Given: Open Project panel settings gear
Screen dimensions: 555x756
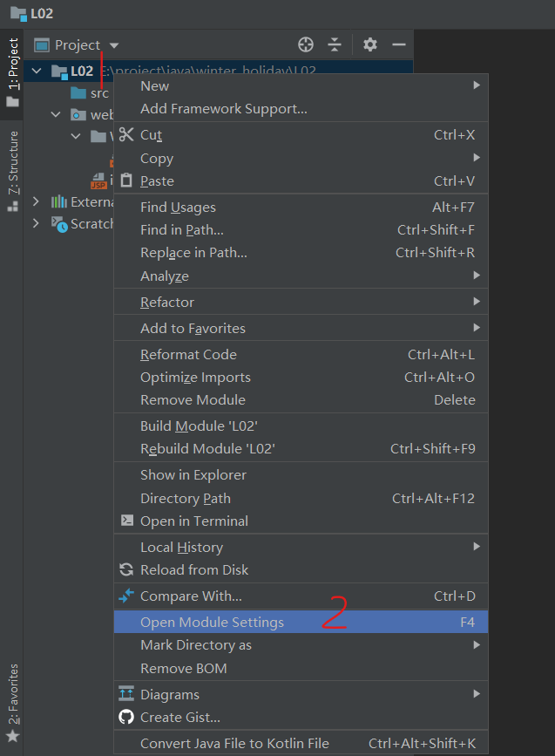Looking at the screenshot, I should coord(370,44).
